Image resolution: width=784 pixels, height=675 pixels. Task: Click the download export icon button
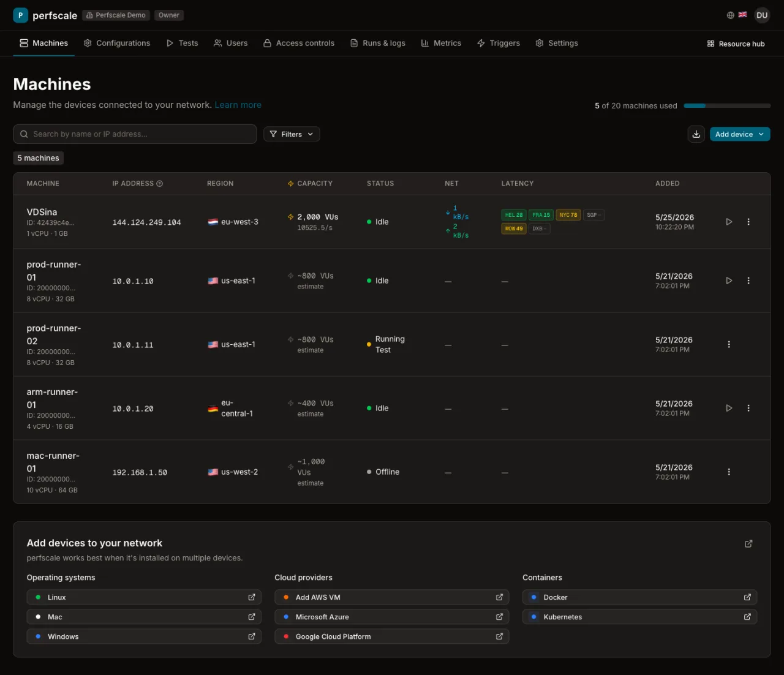click(x=696, y=134)
